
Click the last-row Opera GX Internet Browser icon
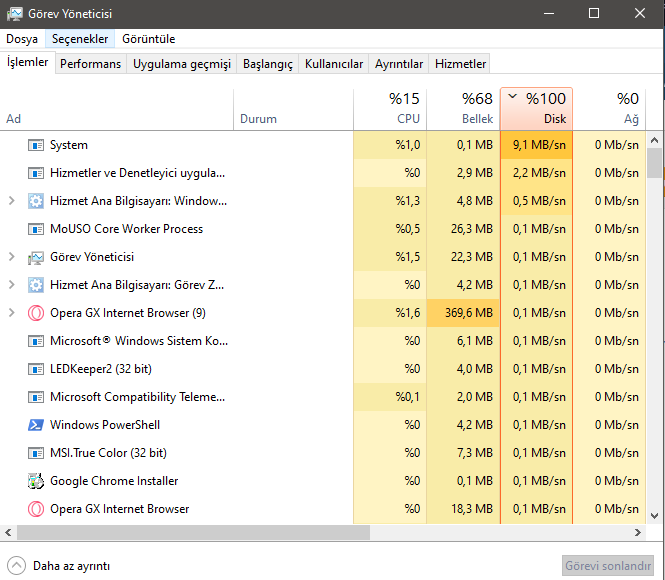click(x=36, y=509)
